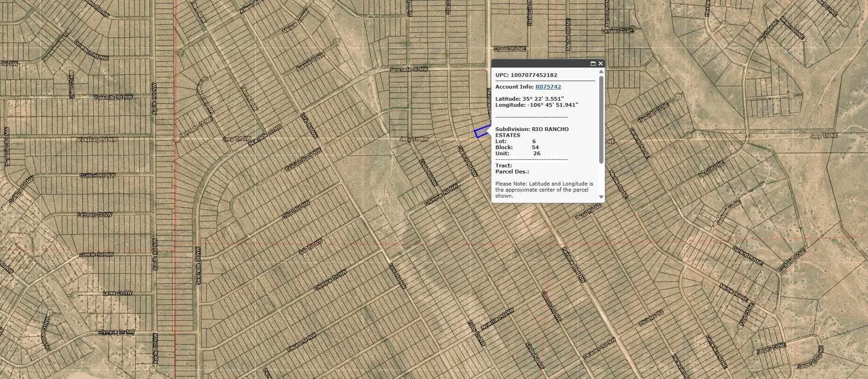Click the Subdivision RIO RANCHO ESTATES text
The height and width of the screenshot is (379, 868).
[x=532, y=132]
